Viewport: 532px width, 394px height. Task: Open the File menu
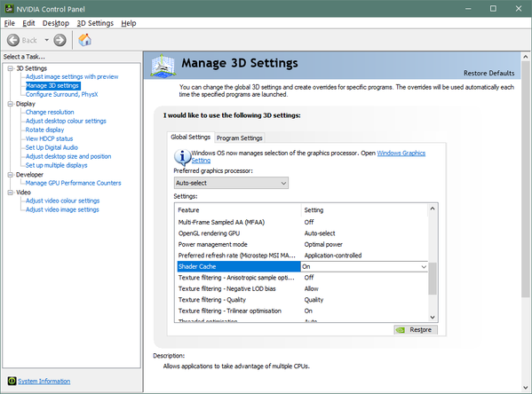coord(10,23)
